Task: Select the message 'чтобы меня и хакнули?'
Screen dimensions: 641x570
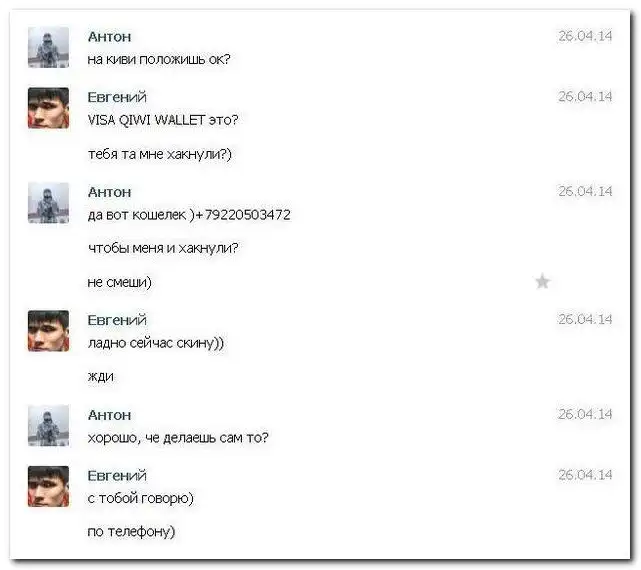Action: coord(163,248)
